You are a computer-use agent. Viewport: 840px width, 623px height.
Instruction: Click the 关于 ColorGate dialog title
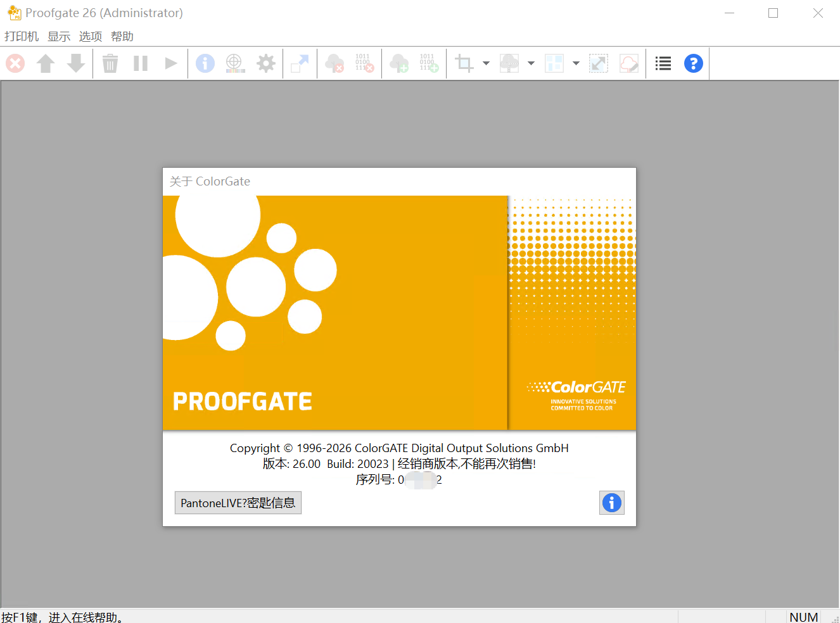pos(210,182)
